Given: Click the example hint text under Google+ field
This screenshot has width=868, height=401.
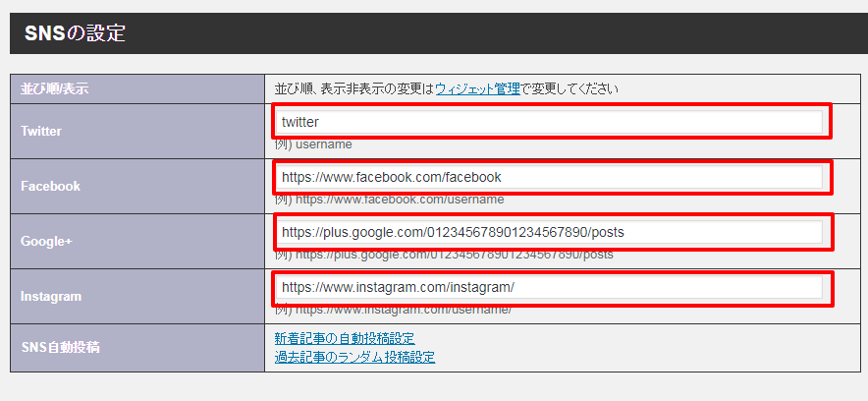Looking at the screenshot, I should pos(444,255).
